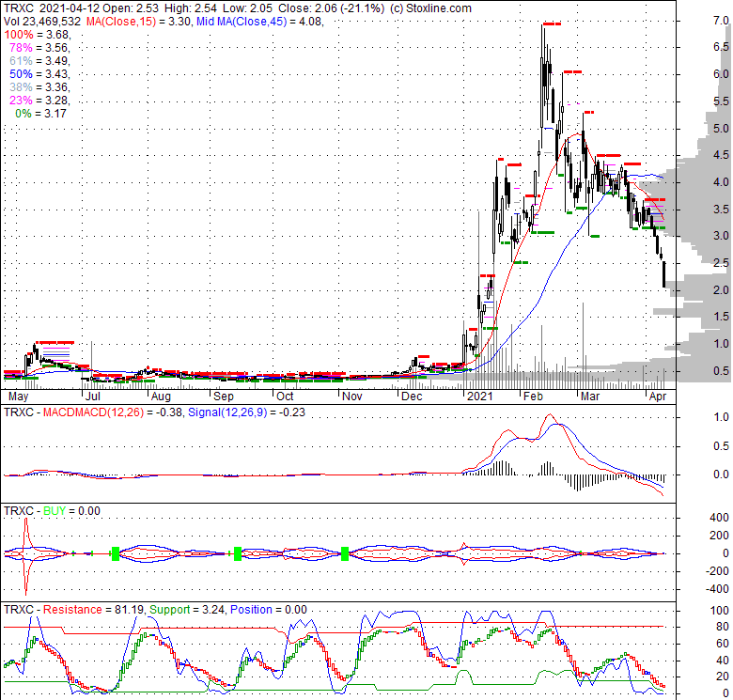
Task: Click the 'TRXC - BUY = 0.00' label
Action: [x=52, y=511]
